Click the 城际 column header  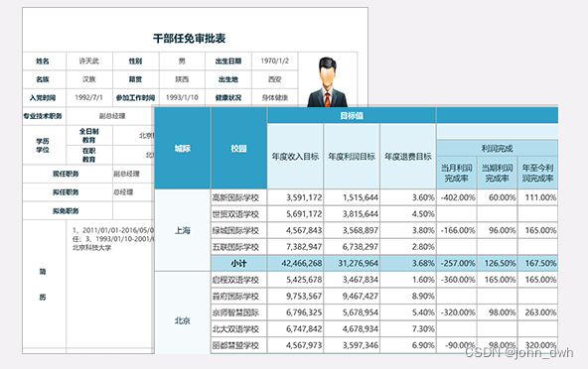[182, 149]
